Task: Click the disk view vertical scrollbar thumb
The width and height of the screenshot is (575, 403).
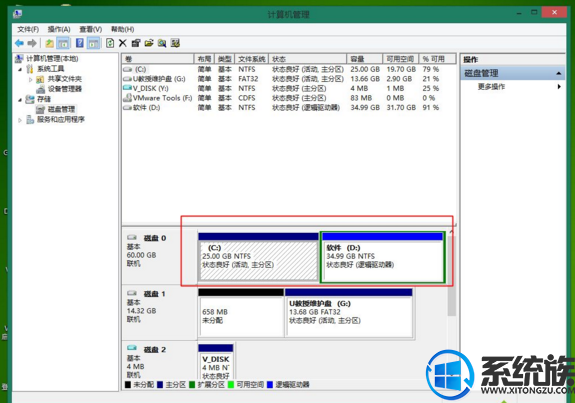Action: [x=452, y=275]
